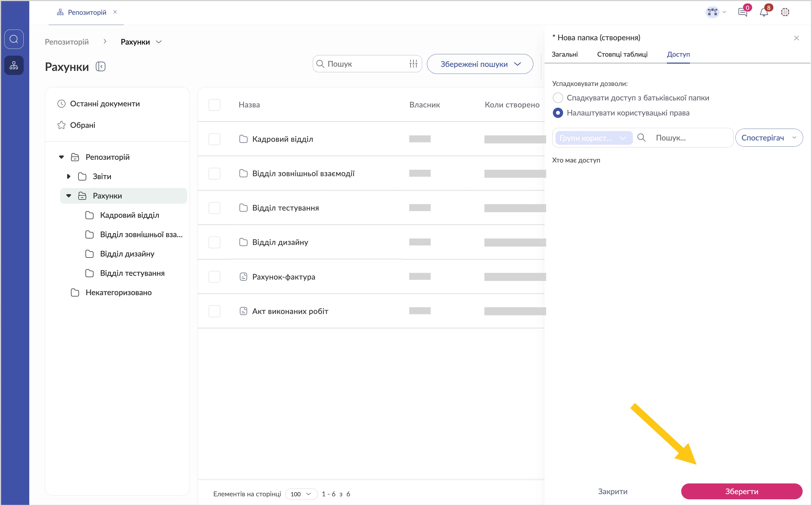Click the search icon in left sidebar
The image size is (812, 506).
14,39
